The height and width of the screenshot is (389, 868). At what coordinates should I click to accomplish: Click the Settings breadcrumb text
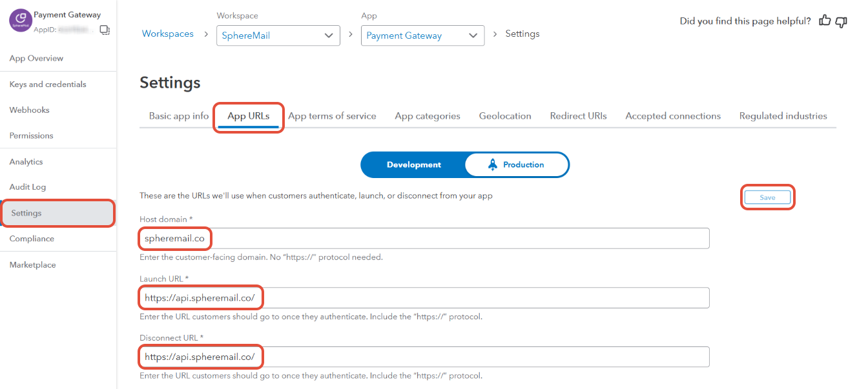[x=522, y=34]
